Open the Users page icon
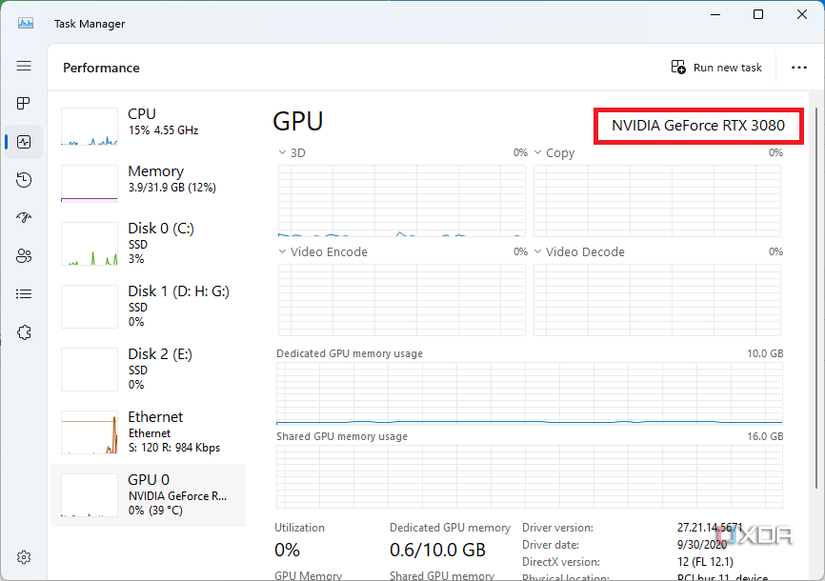The image size is (825, 581). [24, 255]
